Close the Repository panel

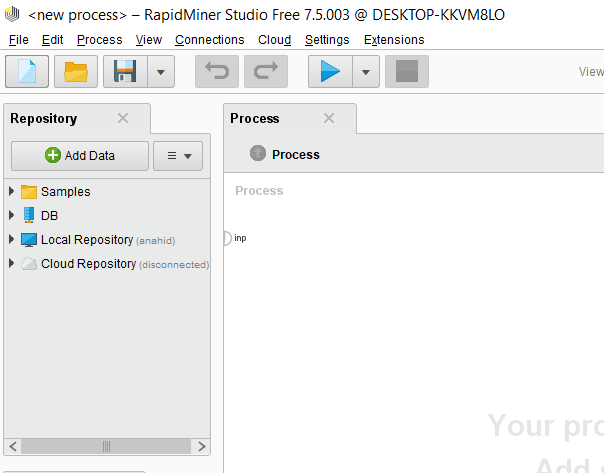pyautogui.click(x=123, y=118)
